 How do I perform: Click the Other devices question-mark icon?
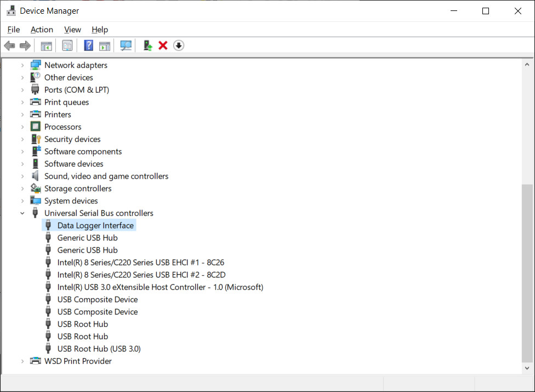36,77
